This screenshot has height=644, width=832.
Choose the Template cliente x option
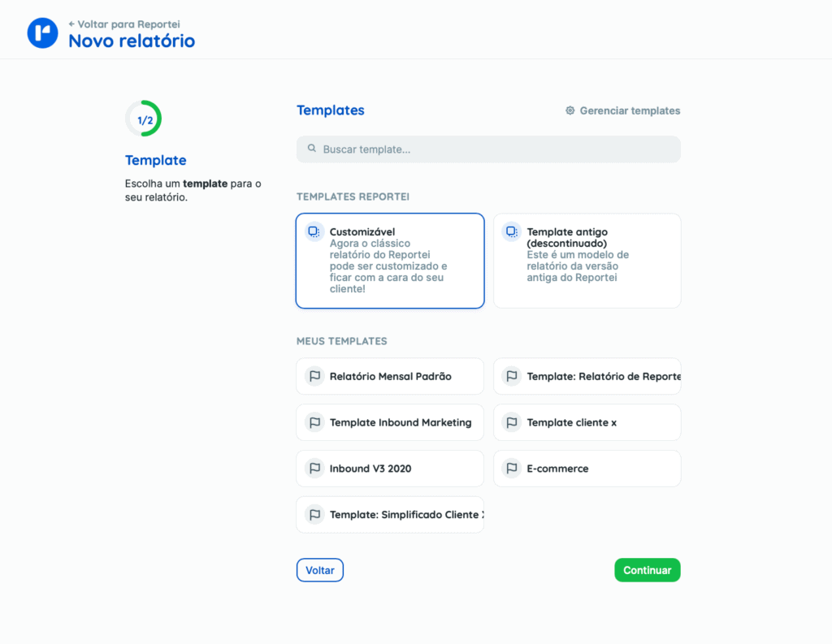click(x=587, y=422)
